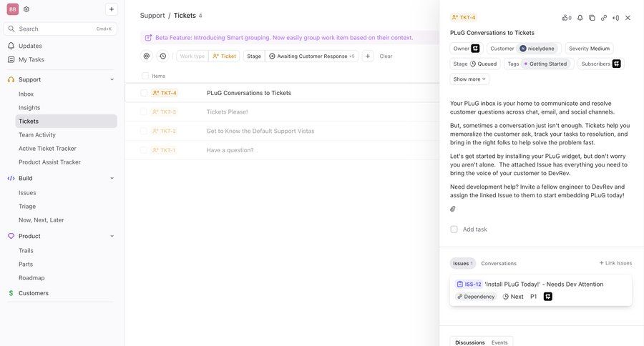Click the history clock filter icon

click(x=163, y=56)
